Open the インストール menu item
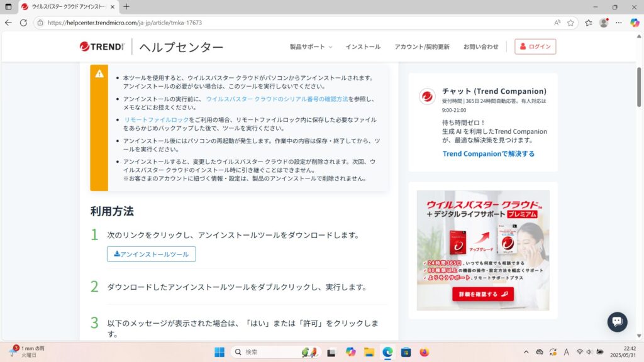This screenshot has width=644, height=362. click(363, 47)
